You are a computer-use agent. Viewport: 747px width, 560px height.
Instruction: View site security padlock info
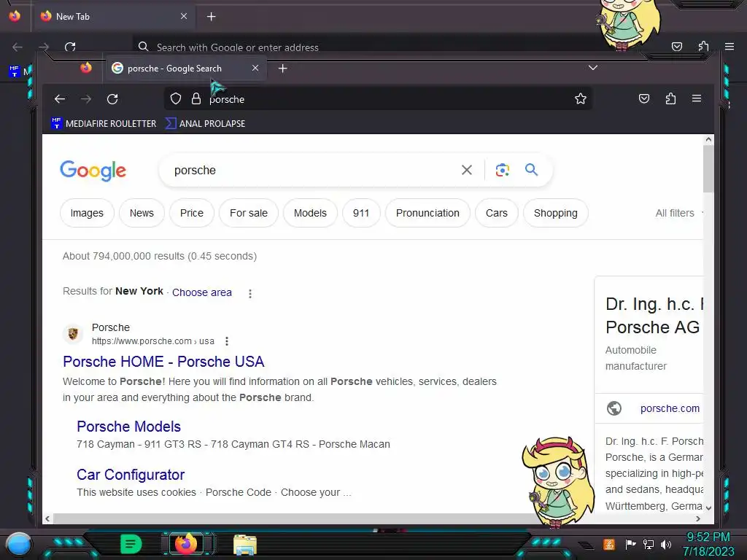click(196, 99)
